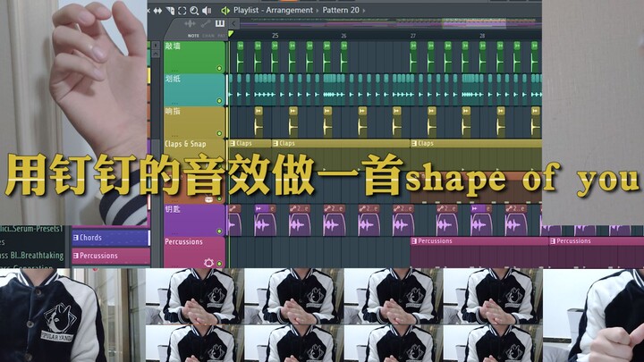This screenshot has width=644, height=362.
Task: Open menu arrow after Pattern 20
Action: click(x=364, y=11)
